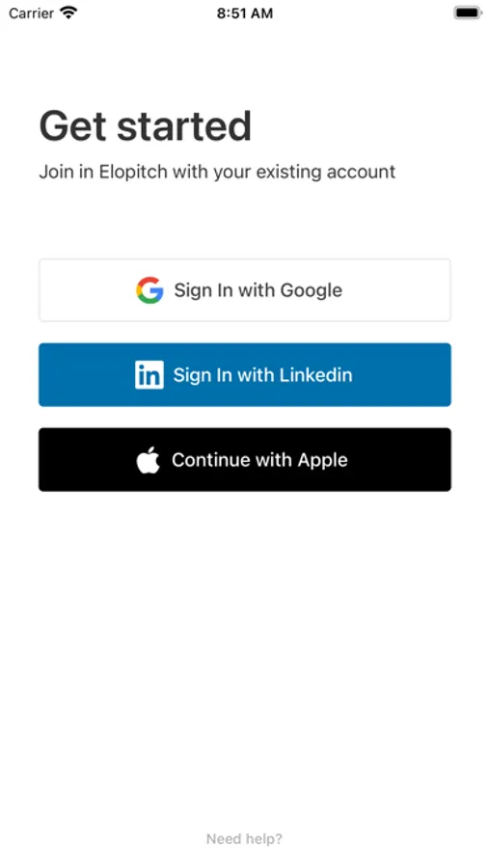Click the 'Sign In with Google' text label
Image resolution: width=489 pixels, height=868 pixels.
coord(258,290)
